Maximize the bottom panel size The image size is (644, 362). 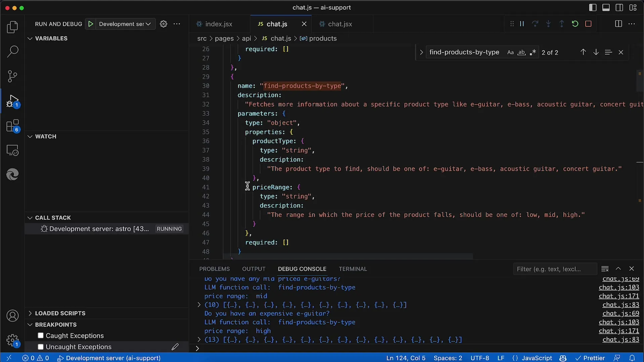pos(618,269)
